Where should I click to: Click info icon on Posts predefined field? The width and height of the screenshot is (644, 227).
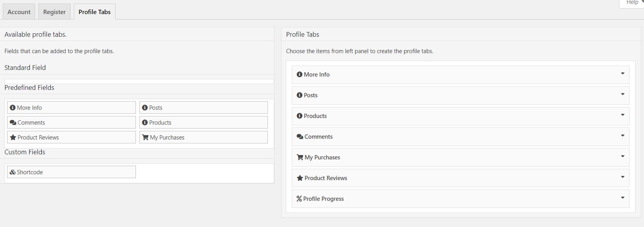[145, 107]
